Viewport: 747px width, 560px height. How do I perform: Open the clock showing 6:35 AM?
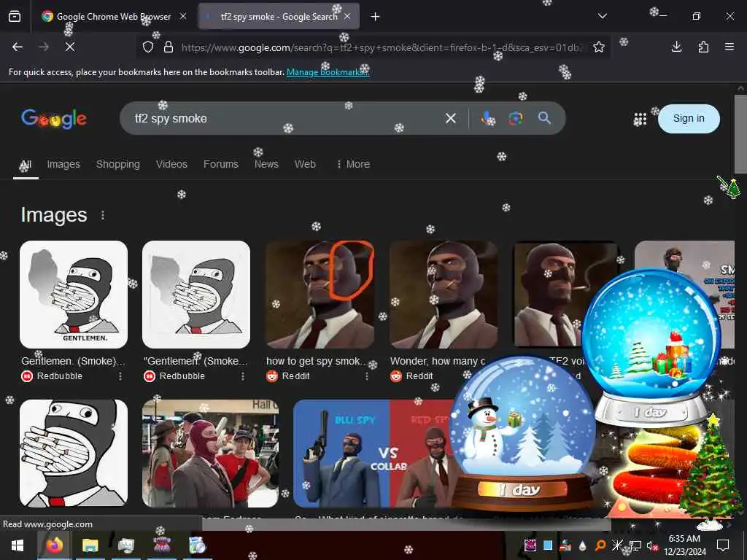(x=684, y=545)
